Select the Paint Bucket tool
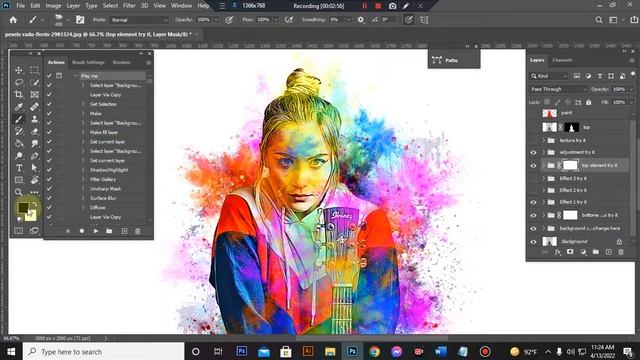Screen dimensions: 640x360 19,144
